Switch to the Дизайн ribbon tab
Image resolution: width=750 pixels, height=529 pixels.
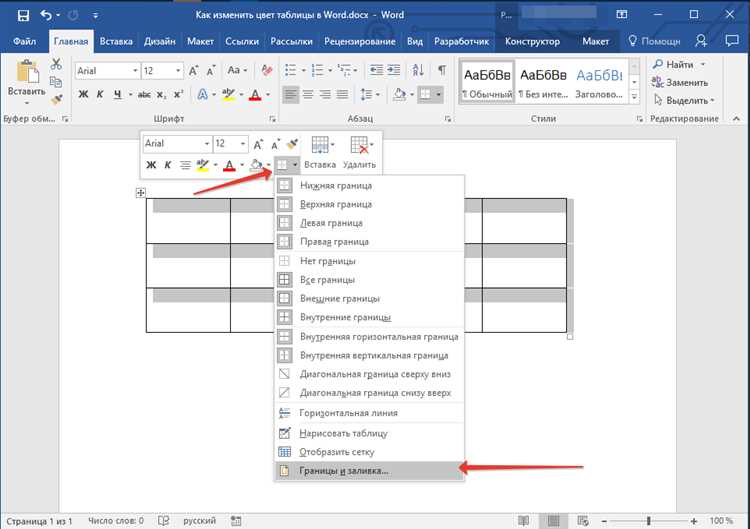[x=160, y=42]
